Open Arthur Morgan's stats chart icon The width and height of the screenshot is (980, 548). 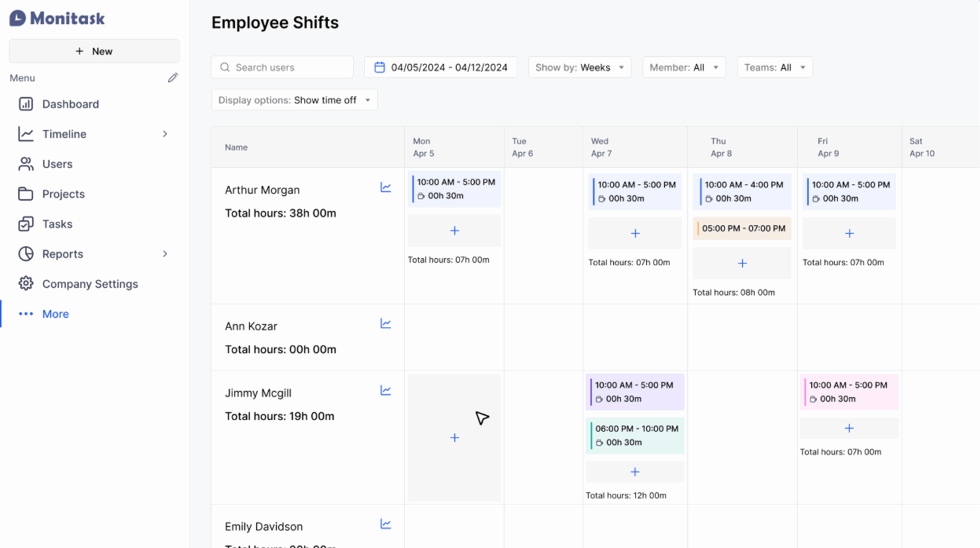(x=385, y=187)
